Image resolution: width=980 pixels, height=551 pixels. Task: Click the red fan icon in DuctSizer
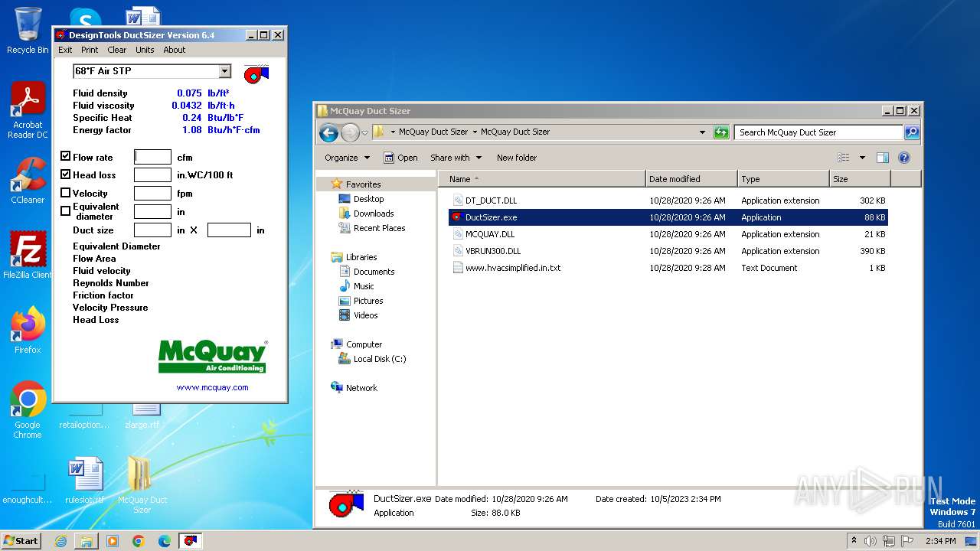click(256, 73)
